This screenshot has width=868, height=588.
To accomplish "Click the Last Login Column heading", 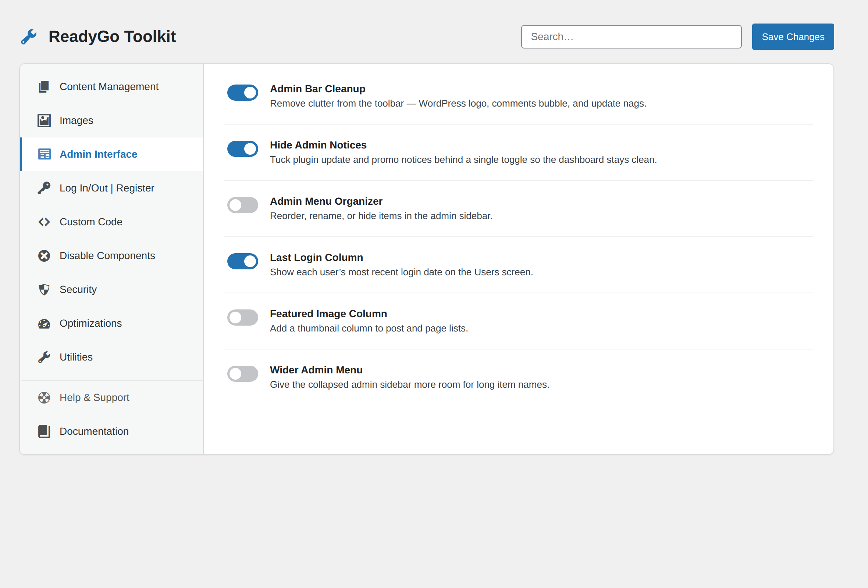I will [316, 258].
